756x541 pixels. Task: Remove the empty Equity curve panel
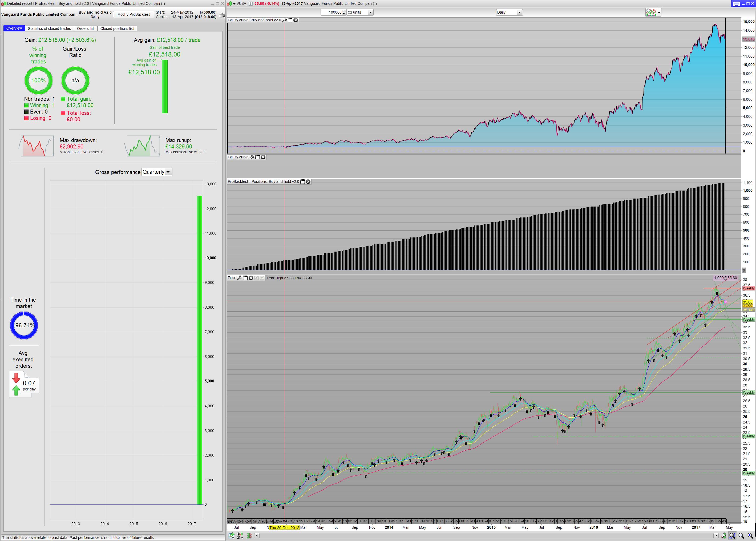[263, 157]
